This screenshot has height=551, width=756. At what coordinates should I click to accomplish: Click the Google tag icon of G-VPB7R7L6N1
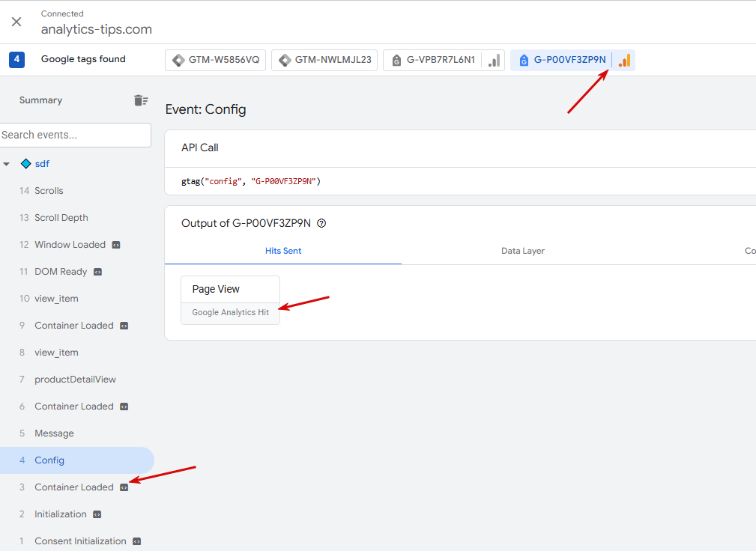tap(396, 60)
